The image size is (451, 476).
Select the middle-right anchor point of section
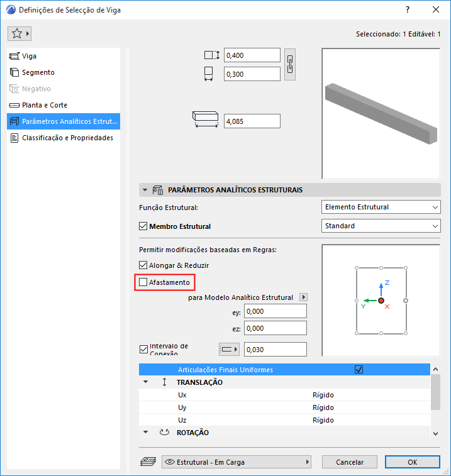point(406,301)
